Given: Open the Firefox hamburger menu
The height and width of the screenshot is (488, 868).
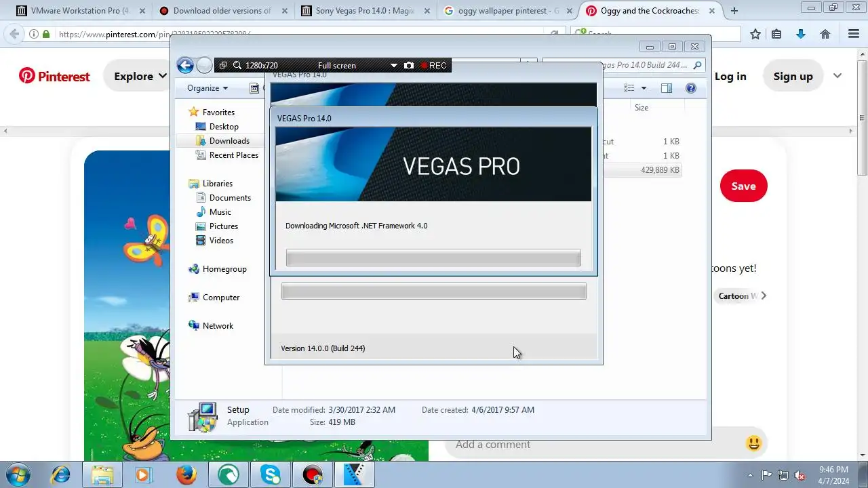Looking at the screenshot, I should tap(854, 34).
